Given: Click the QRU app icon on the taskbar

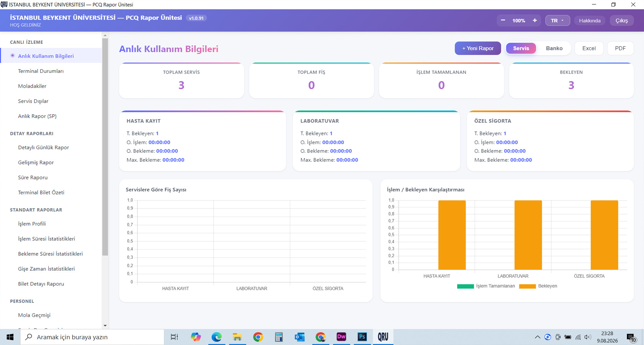Looking at the screenshot, I should [383, 337].
